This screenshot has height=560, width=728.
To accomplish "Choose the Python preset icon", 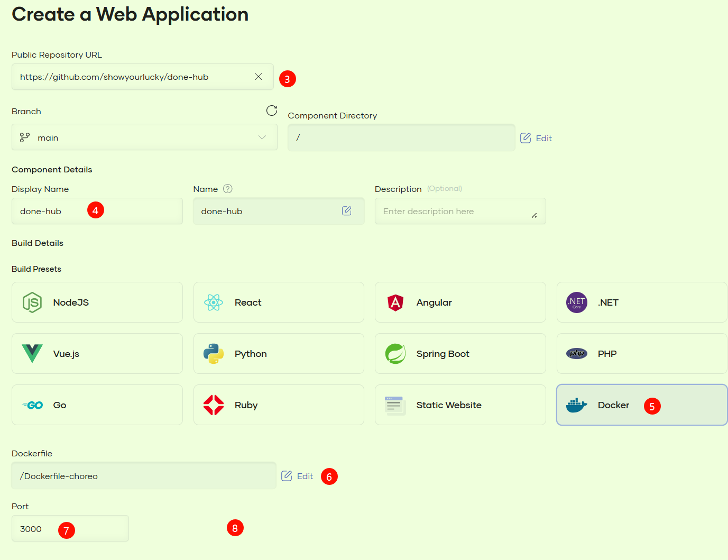I will pyautogui.click(x=214, y=354).
